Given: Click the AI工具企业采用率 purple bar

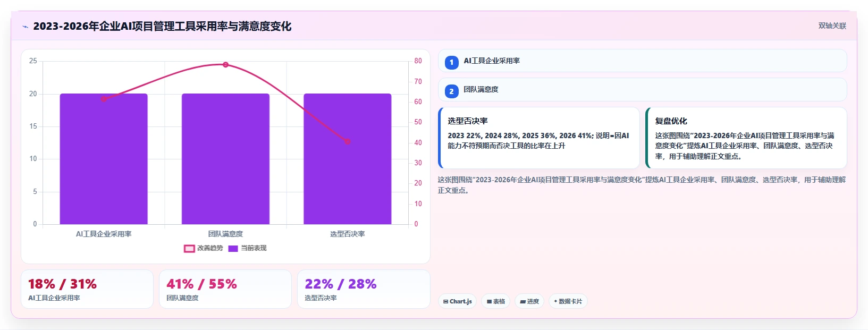Looking at the screenshot, I should (x=104, y=159).
